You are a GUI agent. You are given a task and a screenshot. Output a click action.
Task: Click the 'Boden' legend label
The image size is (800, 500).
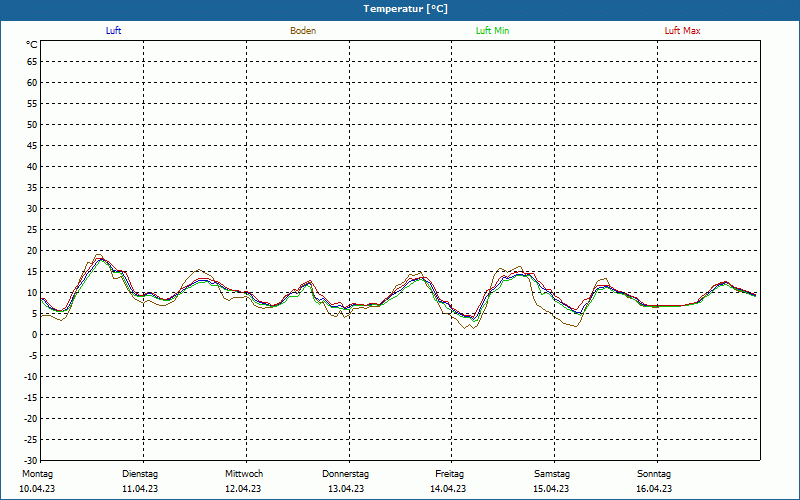click(303, 31)
